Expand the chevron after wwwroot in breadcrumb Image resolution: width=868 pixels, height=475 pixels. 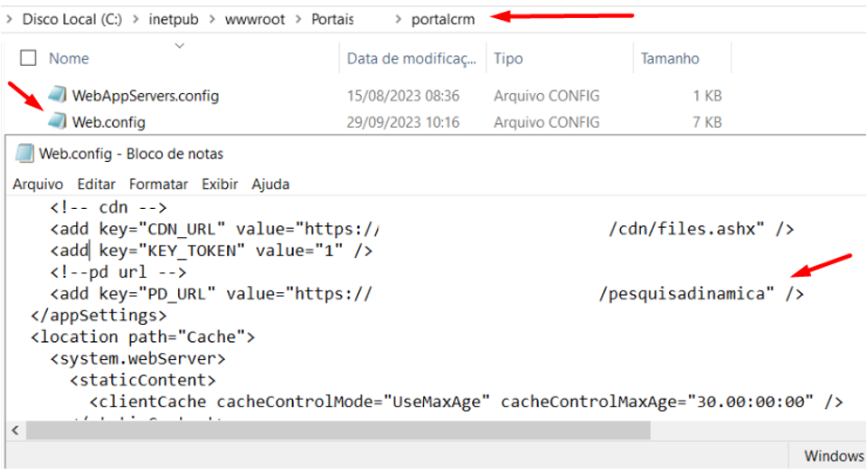point(298,19)
